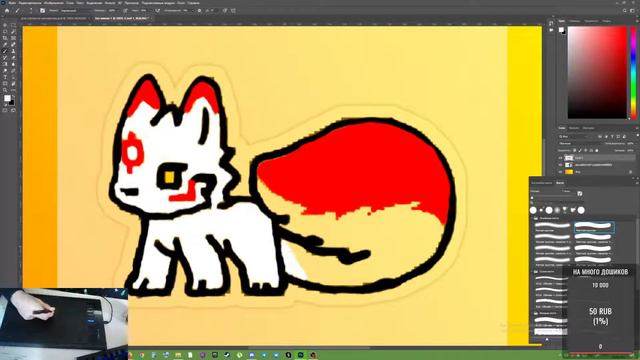Click the search magnifier icon at top right

click(x=624, y=11)
